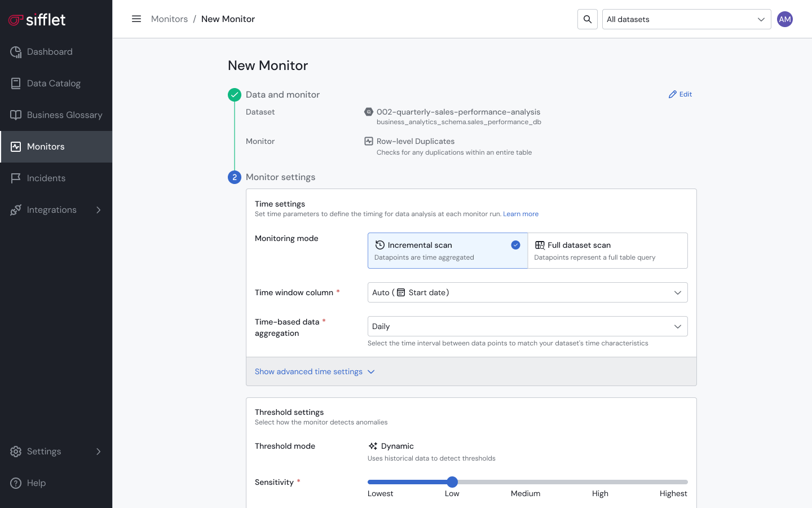Click the Time settings heading
Screen dimensions: 812x508
click(x=280, y=204)
